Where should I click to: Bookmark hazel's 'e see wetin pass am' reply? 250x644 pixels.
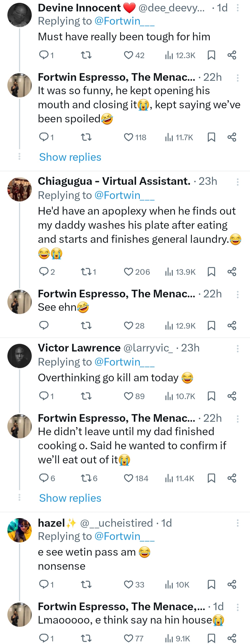[x=212, y=584]
